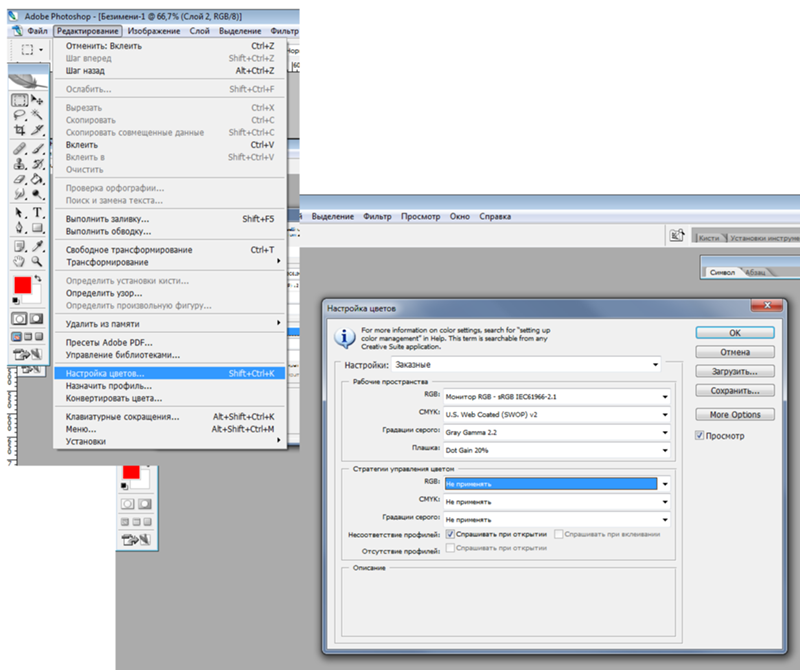Image resolution: width=800 pixels, height=670 pixels.
Task: Open Adobe Bridge from the options bar
Action: click(x=677, y=235)
